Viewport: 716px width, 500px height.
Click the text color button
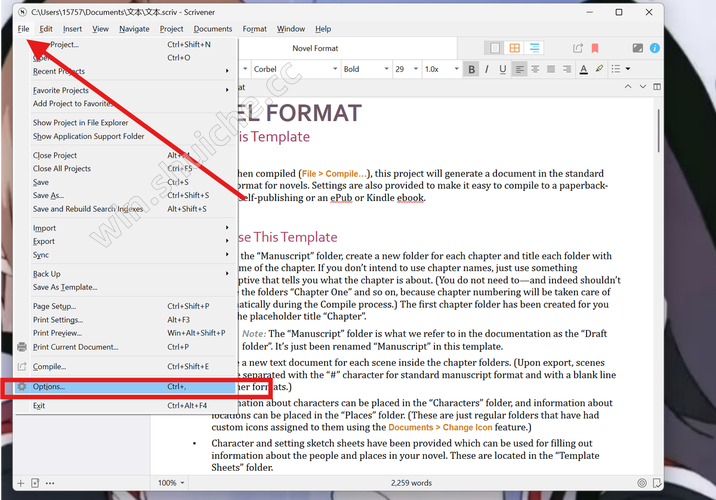tap(584, 69)
